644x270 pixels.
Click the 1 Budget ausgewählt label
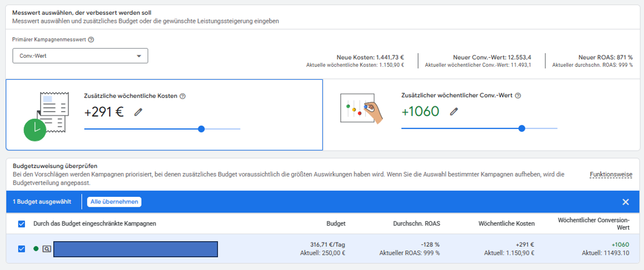[x=42, y=202]
